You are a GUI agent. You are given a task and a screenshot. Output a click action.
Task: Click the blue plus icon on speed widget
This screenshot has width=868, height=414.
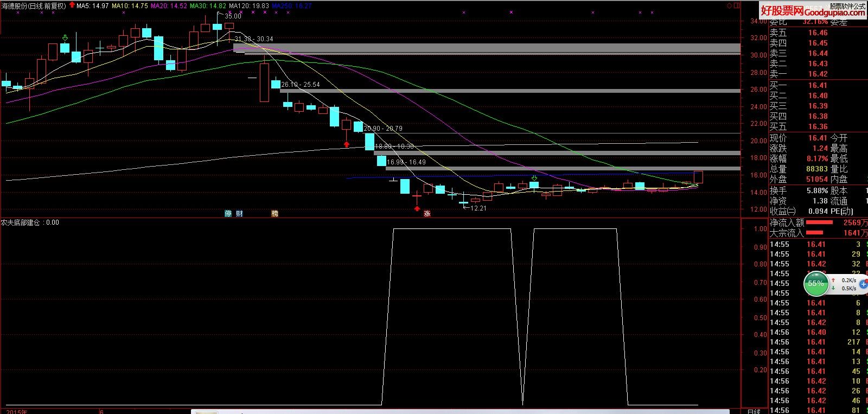864,284
